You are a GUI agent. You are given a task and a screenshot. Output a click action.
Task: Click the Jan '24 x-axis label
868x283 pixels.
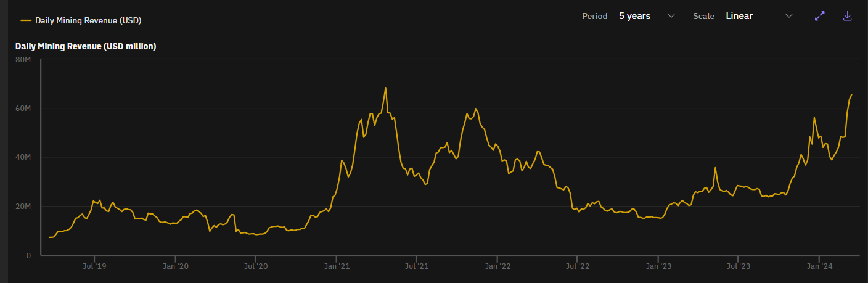point(819,266)
